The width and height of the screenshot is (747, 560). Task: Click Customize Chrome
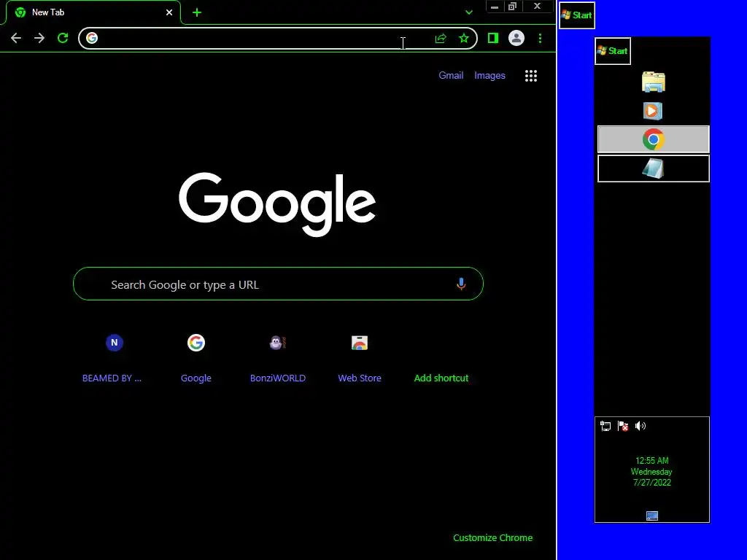click(492, 537)
